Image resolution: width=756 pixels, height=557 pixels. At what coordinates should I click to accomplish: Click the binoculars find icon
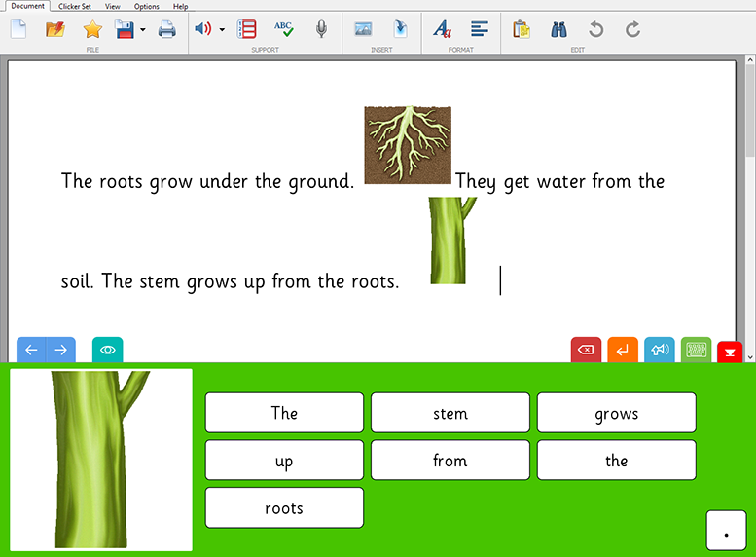click(x=558, y=29)
